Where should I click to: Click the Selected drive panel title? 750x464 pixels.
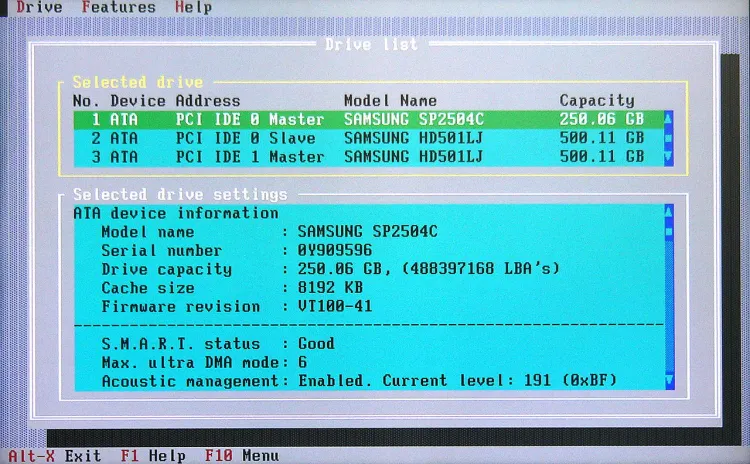click(x=138, y=82)
